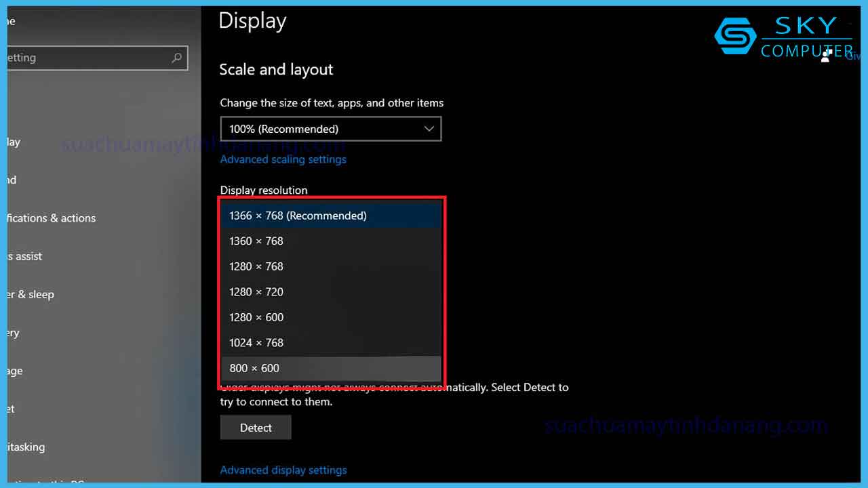
Task: Open Notifications & actions in sidebar
Action: tap(52, 218)
